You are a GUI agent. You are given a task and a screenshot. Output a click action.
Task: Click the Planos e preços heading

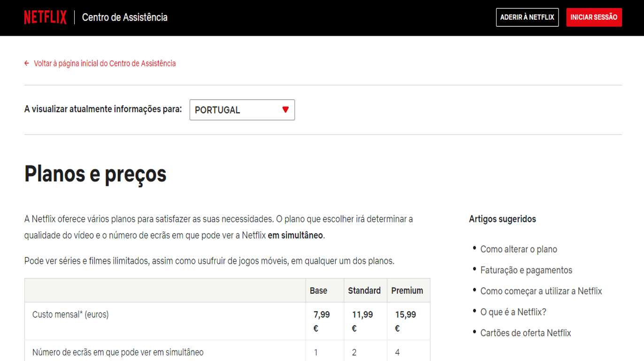95,174
